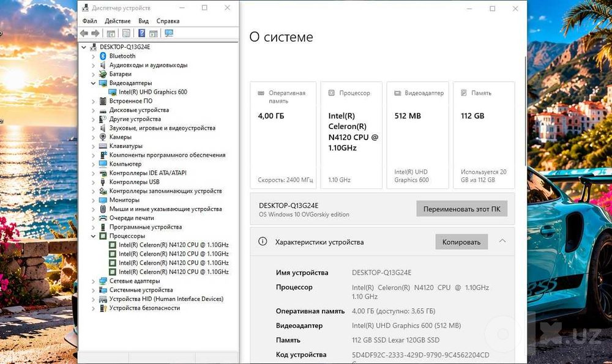Screen dimensions: 612x364
Task: Click the scan for hardware changes monitor icon
Action: pyautogui.click(x=169, y=34)
